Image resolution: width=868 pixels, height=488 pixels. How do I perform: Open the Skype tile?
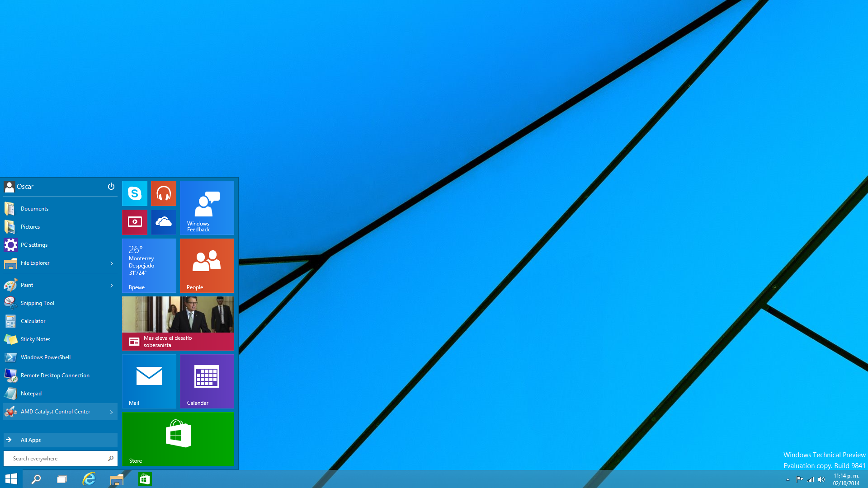pos(134,193)
